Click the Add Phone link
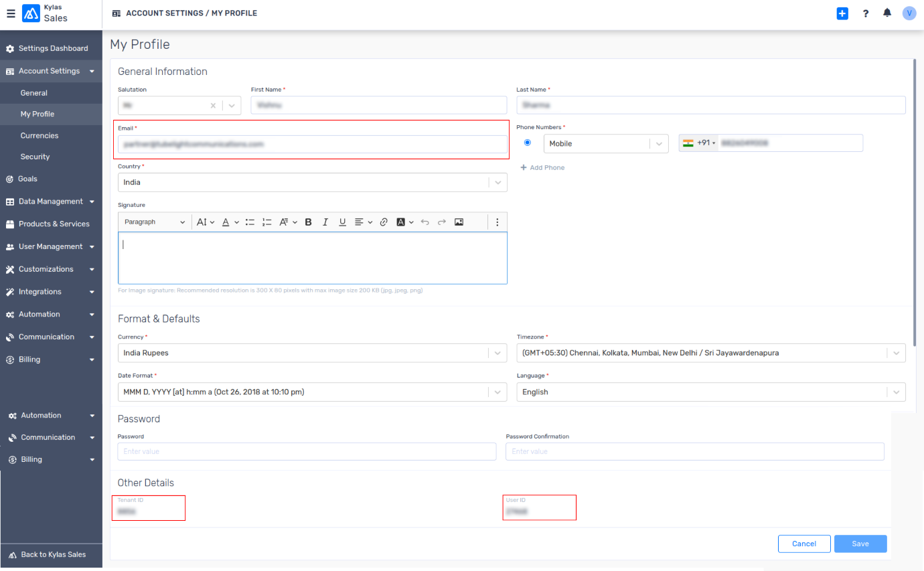924x571 pixels. coord(542,167)
